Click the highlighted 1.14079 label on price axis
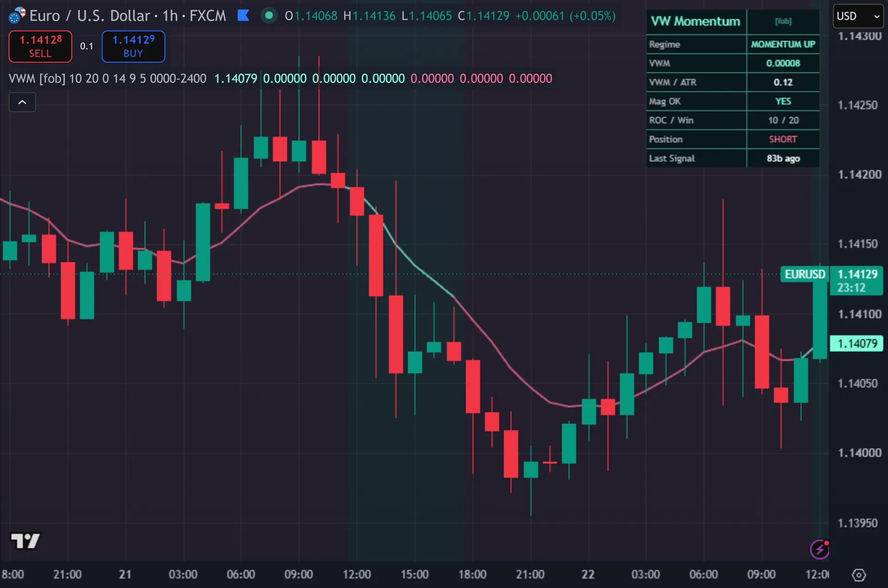The image size is (888, 588). (x=857, y=343)
